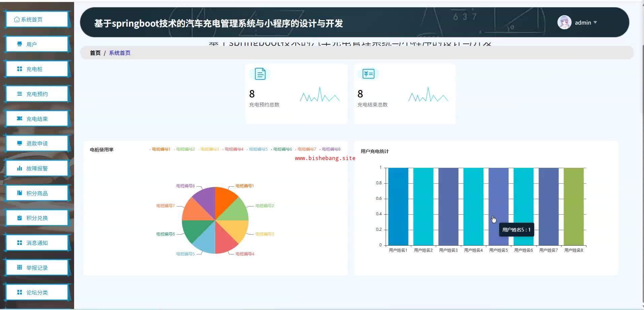644x310 pixels.
Task: Click the home icon beside 系统首页
Action: (x=17, y=20)
